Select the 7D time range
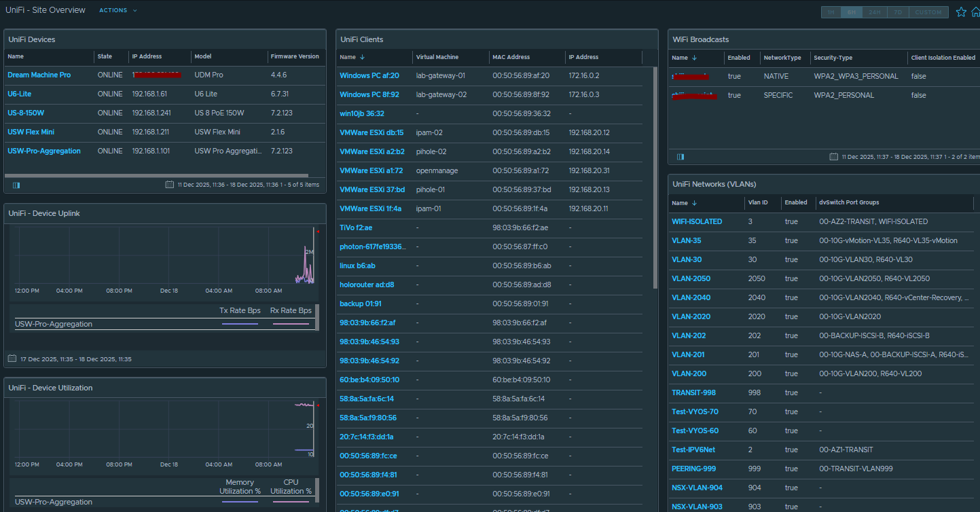Screen dimensions: 980x512 [x=898, y=12]
